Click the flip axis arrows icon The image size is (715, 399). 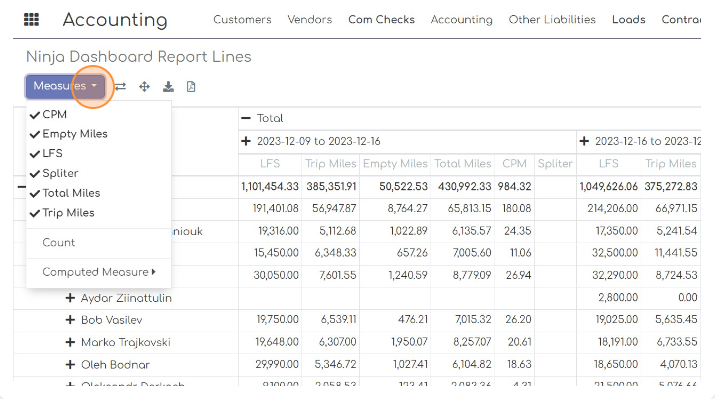click(120, 87)
